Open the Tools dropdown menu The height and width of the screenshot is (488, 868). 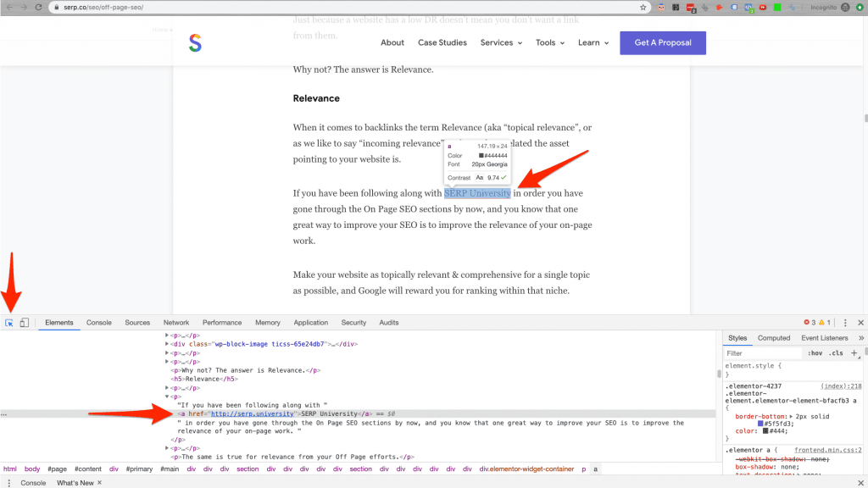click(x=550, y=42)
